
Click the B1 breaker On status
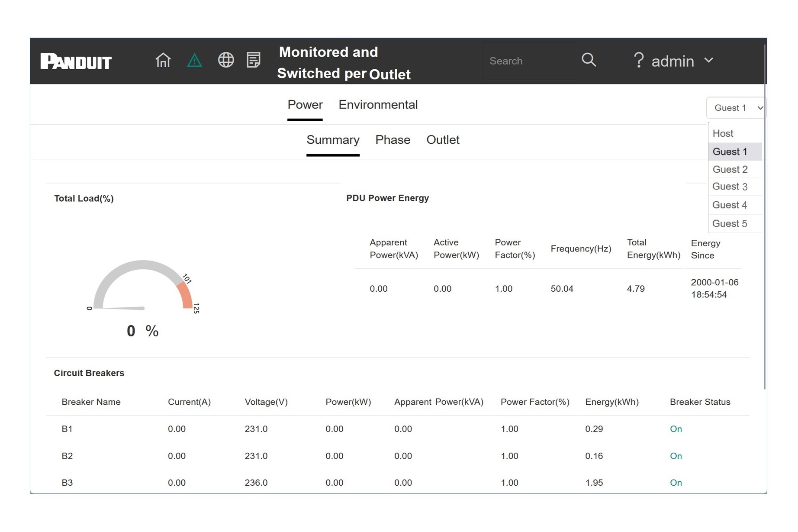[676, 429]
